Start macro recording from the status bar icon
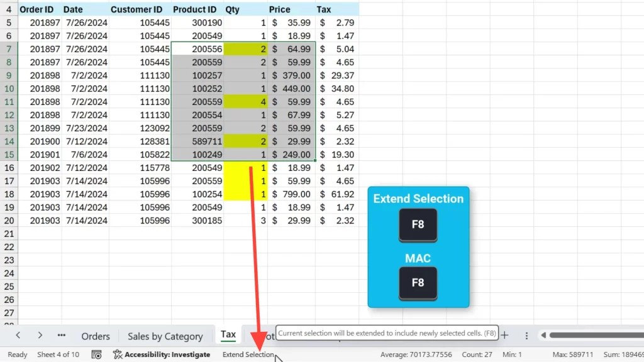This screenshot has width=644, height=362. 96,354
